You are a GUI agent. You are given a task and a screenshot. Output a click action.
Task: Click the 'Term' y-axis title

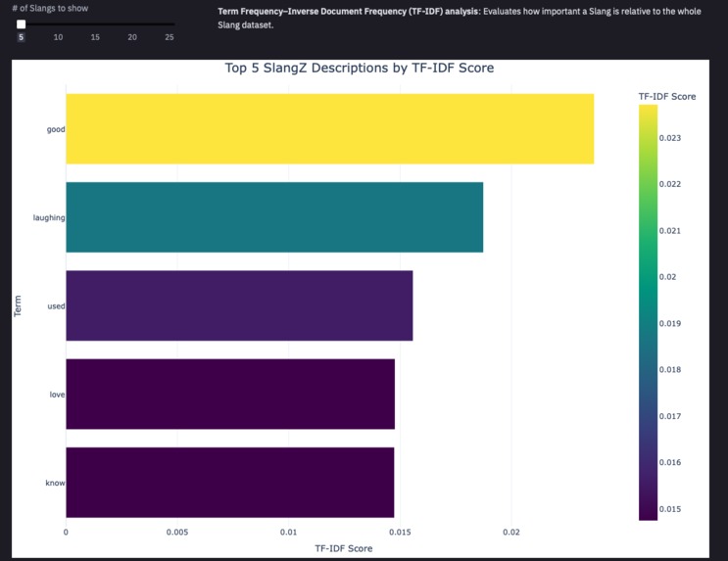[18, 306]
